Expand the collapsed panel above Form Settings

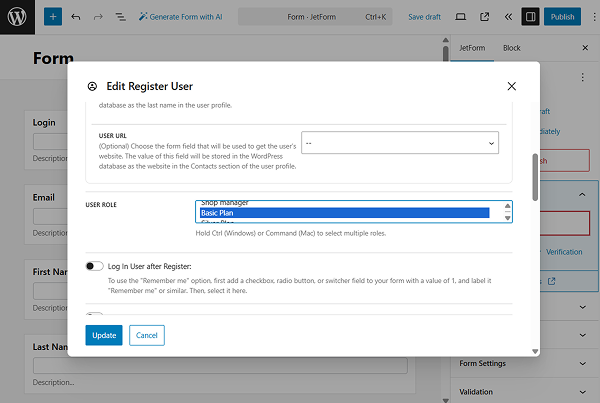(x=582, y=335)
